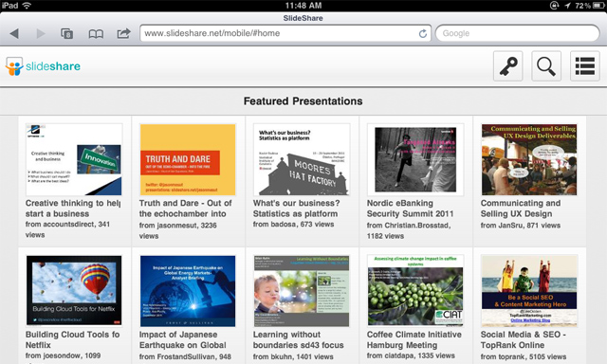Image resolution: width=607 pixels, height=364 pixels.
Task: Click "from ciatdapa, 1335 views" text
Action: (x=411, y=355)
